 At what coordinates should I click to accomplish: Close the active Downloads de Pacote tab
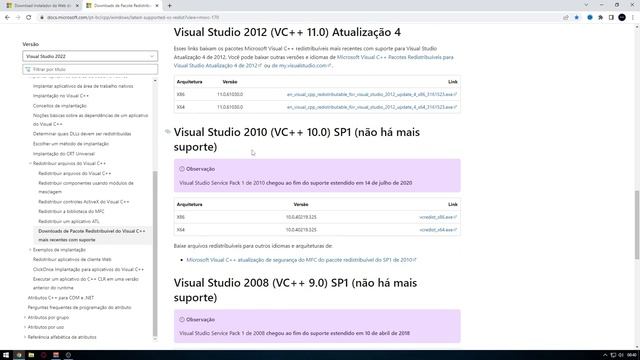[x=157, y=6]
